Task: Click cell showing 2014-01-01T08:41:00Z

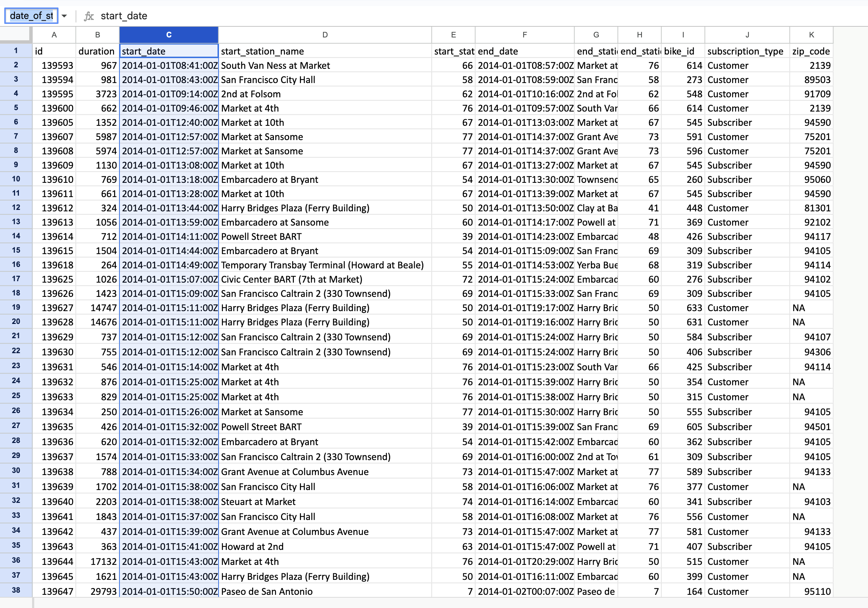Action: [169, 65]
